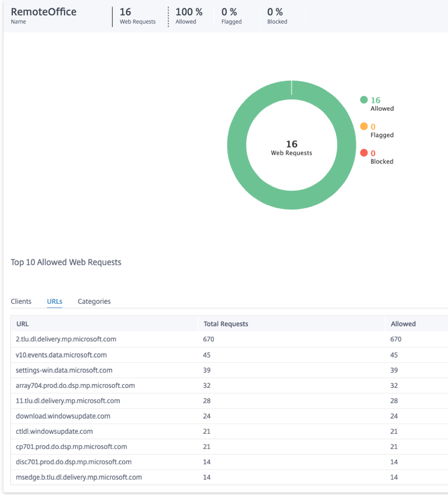Click ctldl.windowsupdate.com URL entry
Viewport: 448px width, 495px height.
coord(54,431)
